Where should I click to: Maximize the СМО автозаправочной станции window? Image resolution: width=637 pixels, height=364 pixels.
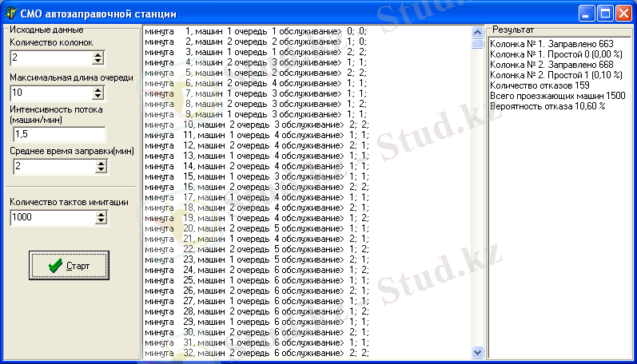605,14
